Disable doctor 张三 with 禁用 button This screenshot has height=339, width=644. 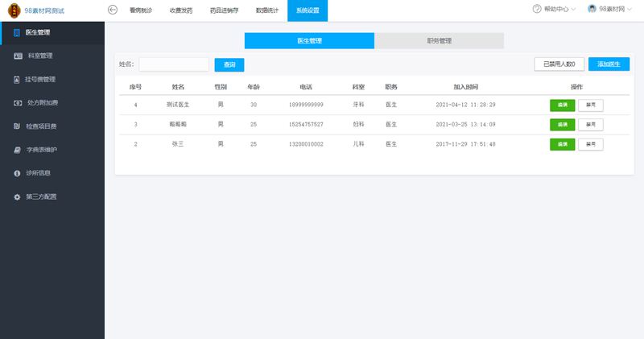tap(590, 144)
